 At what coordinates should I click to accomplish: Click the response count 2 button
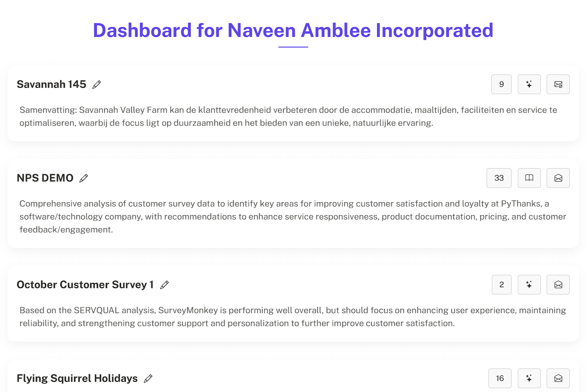(x=501, y=285)
